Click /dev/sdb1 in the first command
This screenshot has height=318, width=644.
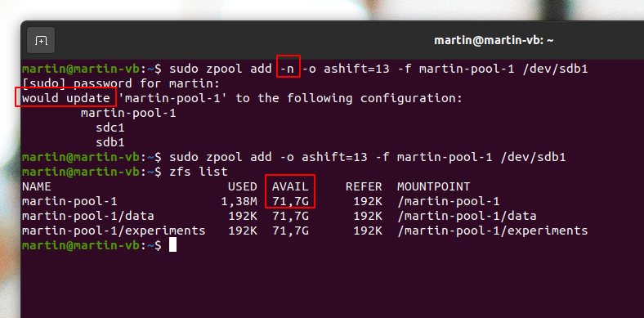point(554,69)
